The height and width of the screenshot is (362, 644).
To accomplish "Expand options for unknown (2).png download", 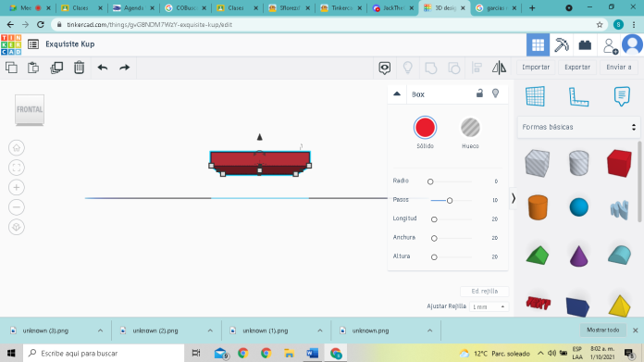I will pos(210,331).
